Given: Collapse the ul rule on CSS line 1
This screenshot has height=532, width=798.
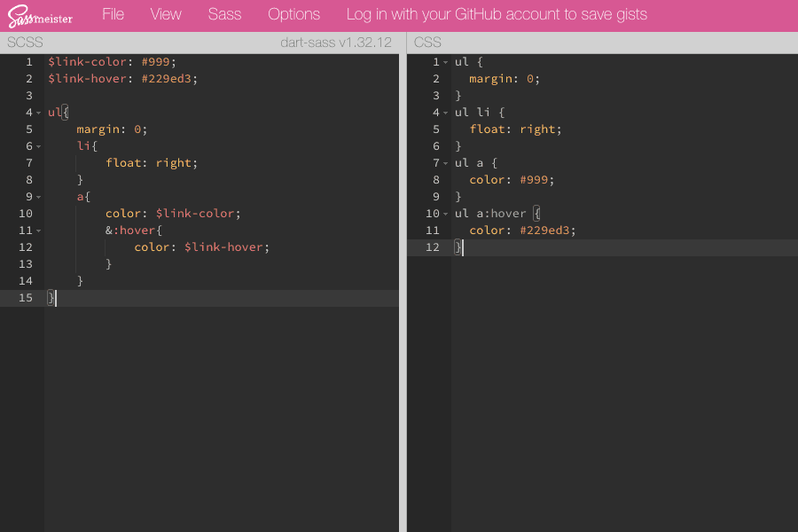Looking at the screenshot, I should click(446, 61).
